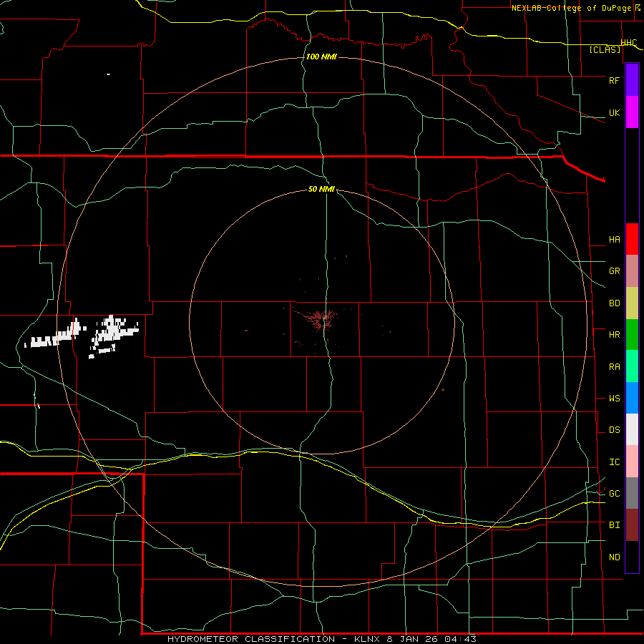Click the UK magenta legend swatch
Image resolution: width=644 pixels, height=644 pixels.
[x=632, y=112]
